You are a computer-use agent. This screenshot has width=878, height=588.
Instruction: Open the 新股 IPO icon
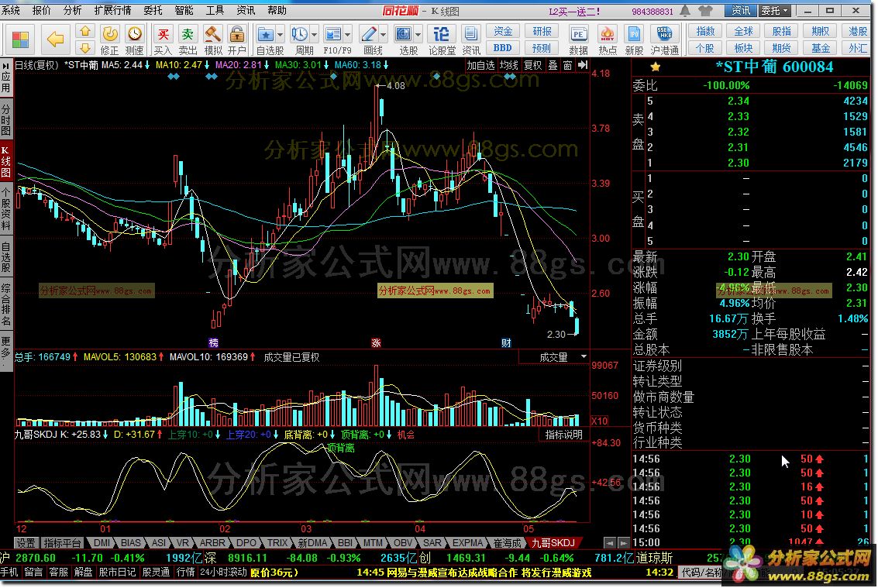pos(634,34)
